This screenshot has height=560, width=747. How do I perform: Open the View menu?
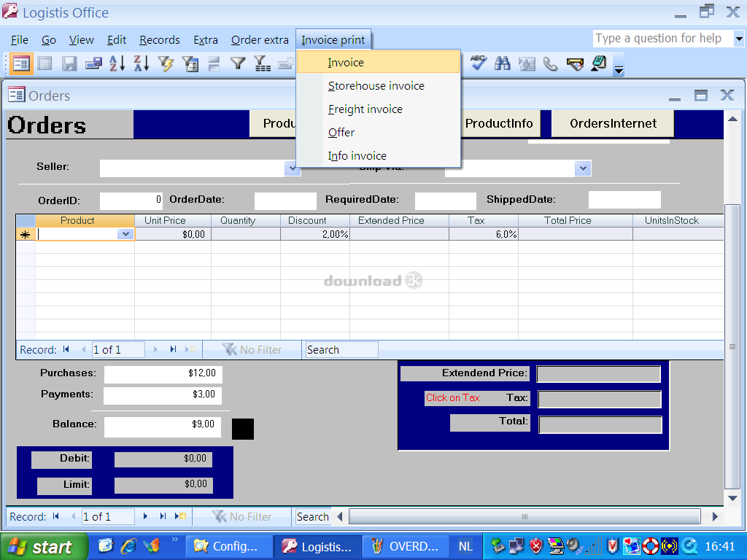[82, 40]
